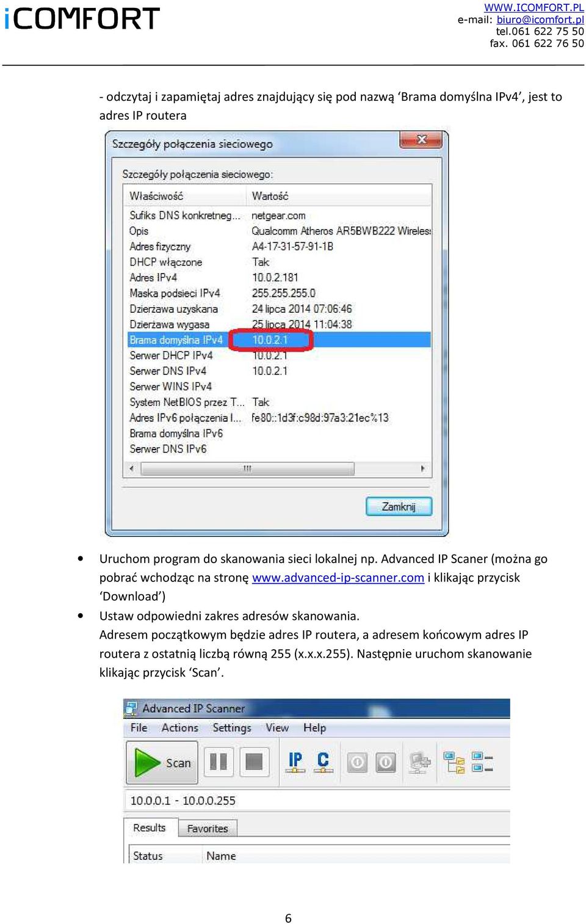
Task: Switch to the Favorites tab
Action: click(x=208, y=828)
